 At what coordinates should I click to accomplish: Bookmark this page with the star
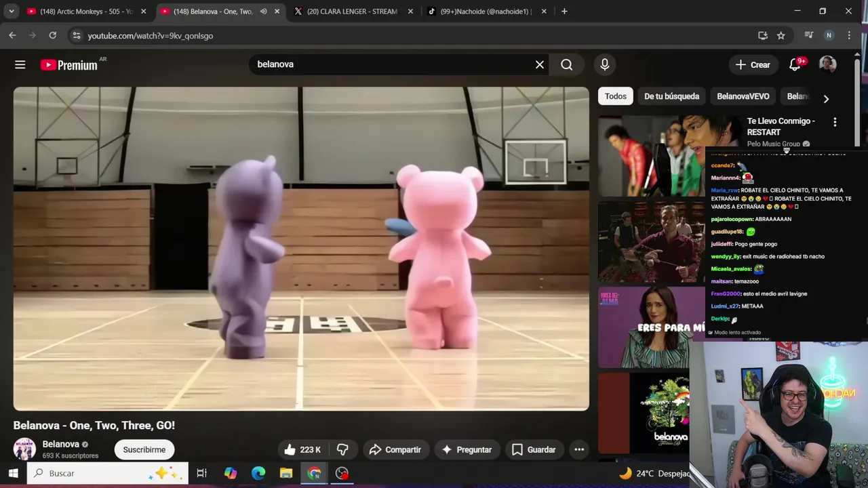781,35
